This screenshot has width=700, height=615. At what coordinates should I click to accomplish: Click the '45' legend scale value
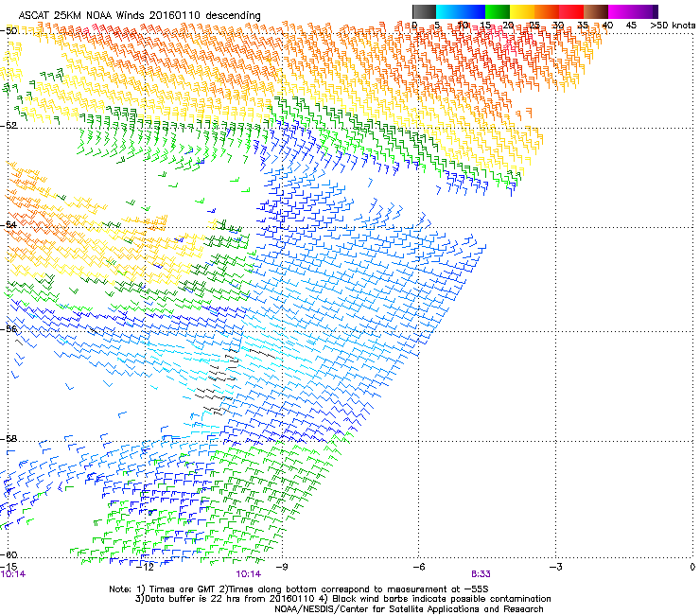click(631, 26)
